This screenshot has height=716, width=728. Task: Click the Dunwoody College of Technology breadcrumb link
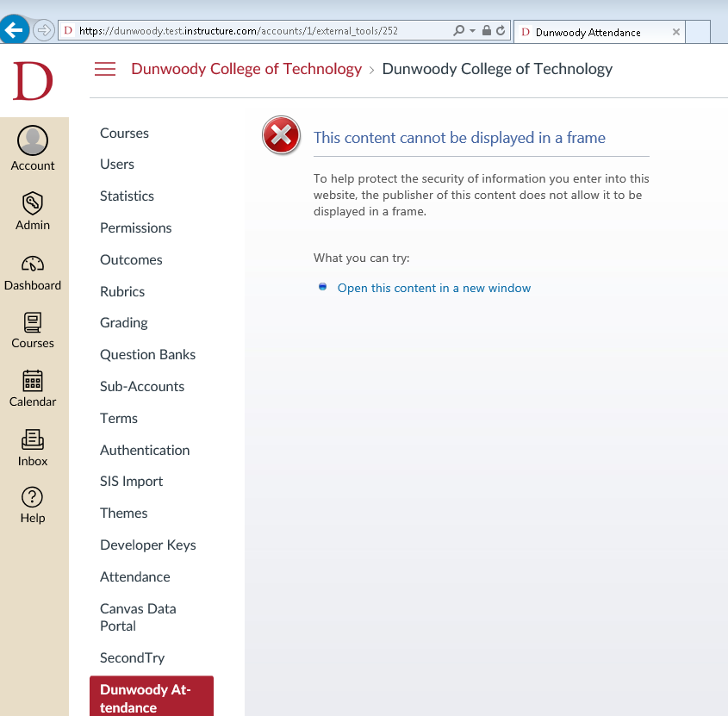point(246,69)
